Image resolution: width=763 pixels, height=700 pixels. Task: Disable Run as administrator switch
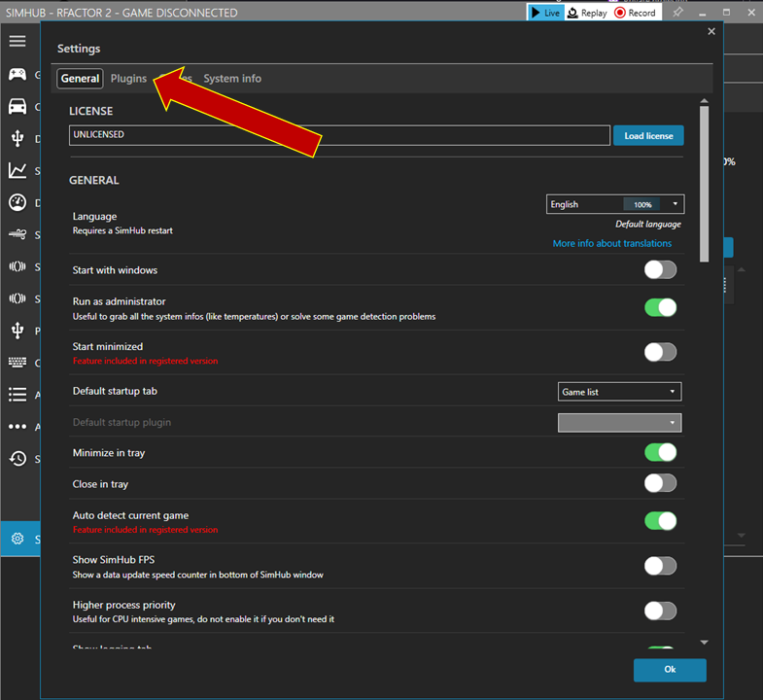(660, 307)
